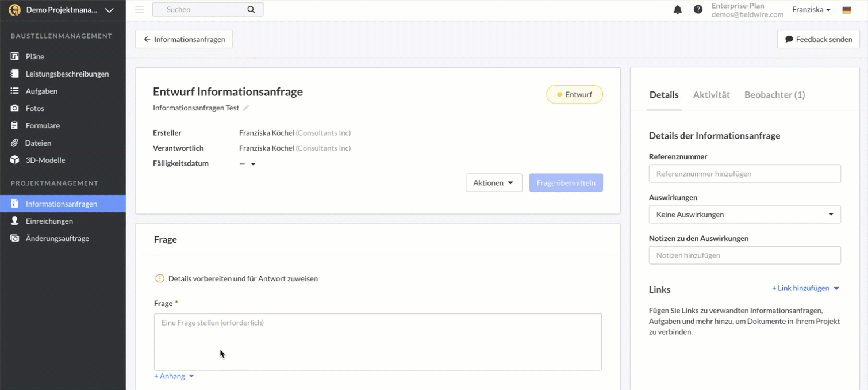Open the Keine Auswirkungen dropdown
The width and height of the screenshot is (868, 390).
(x=744, y=215)
